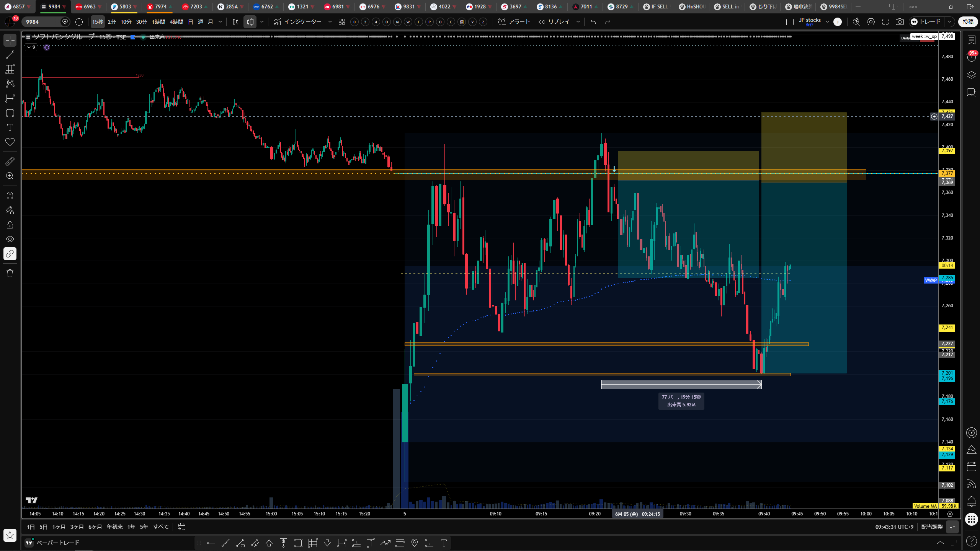The width and height of the screenshot is (980, 551).
Task: Select the 3-month date range
Action: (77, 527)
